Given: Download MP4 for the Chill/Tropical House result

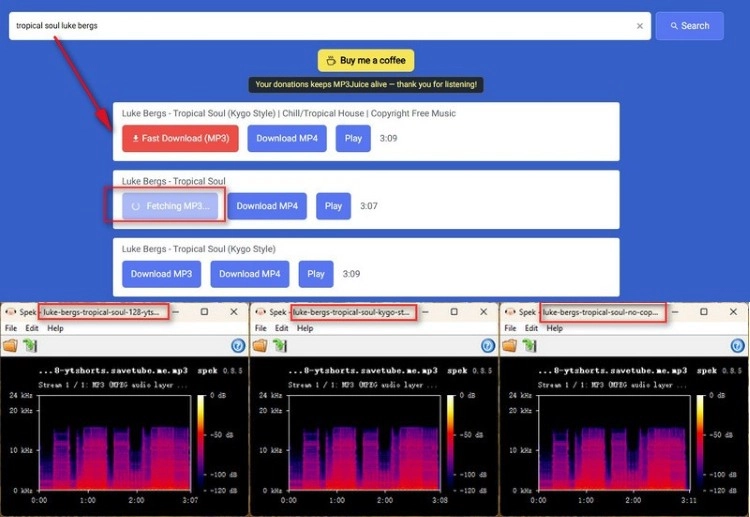Looking at the screenshot, I should [x=287, y=138].
